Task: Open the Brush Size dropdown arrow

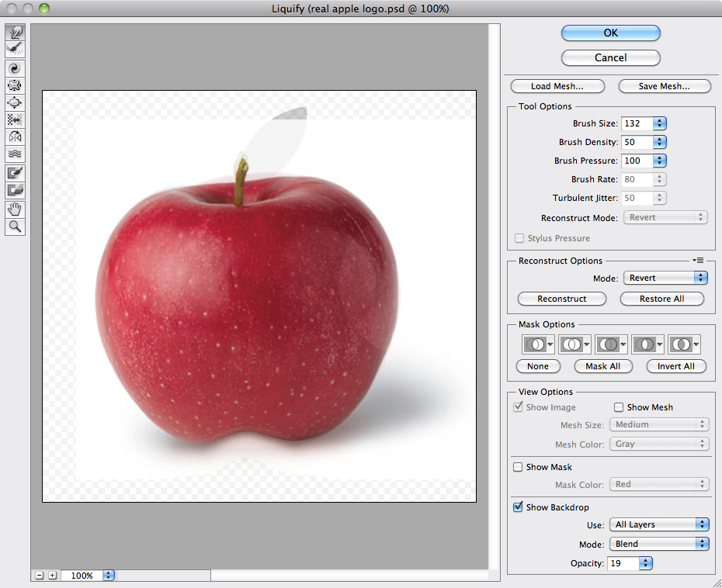Action: [x=659, y=123]
